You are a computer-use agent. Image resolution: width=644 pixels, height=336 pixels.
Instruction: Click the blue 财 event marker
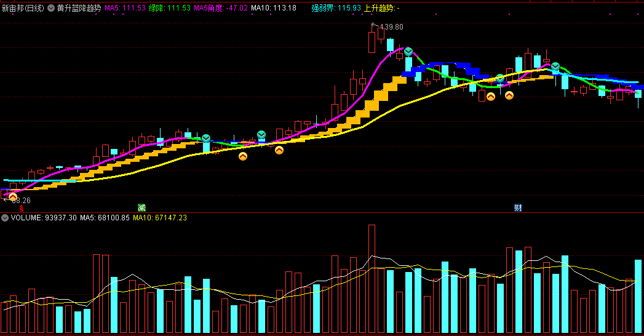[518, 207]
